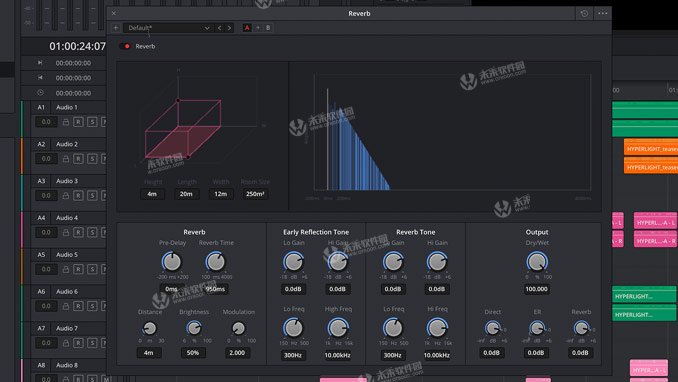
Task: Click the Modulation knob
Action: click(238, 328)
